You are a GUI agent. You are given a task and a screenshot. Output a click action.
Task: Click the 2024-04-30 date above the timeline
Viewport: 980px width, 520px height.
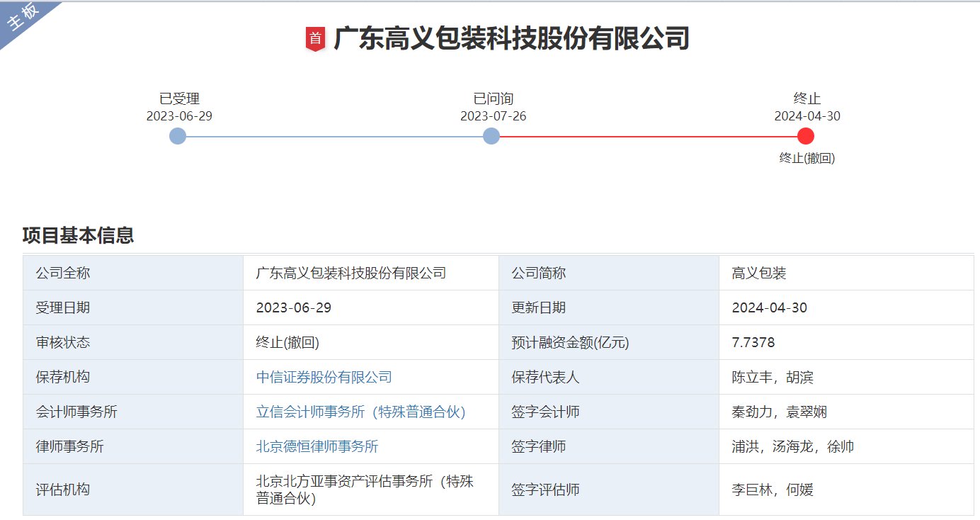(807, 116)
